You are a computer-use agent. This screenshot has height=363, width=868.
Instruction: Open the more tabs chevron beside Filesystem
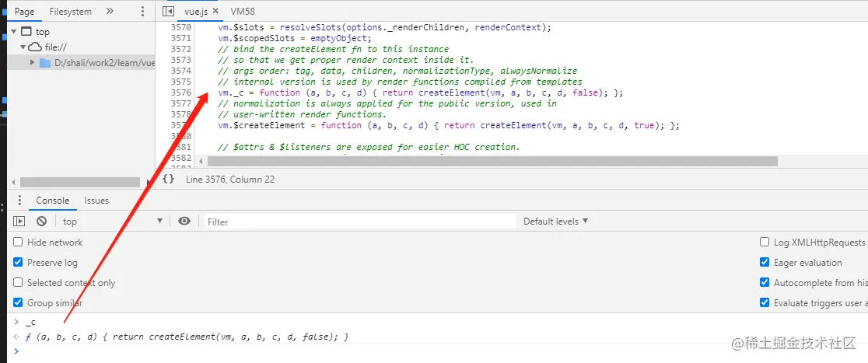tap(110, 11)
